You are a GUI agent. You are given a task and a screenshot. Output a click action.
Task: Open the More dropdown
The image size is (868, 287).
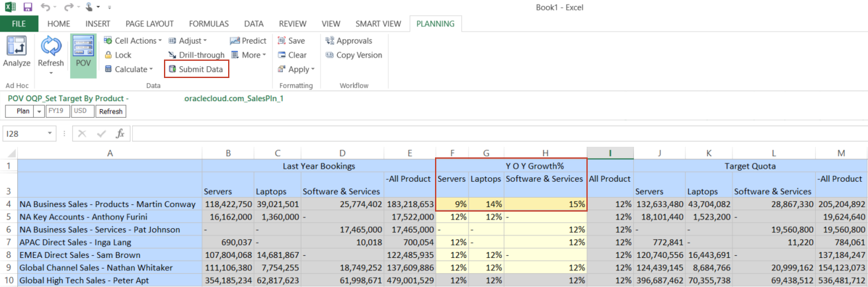(248, 56)
